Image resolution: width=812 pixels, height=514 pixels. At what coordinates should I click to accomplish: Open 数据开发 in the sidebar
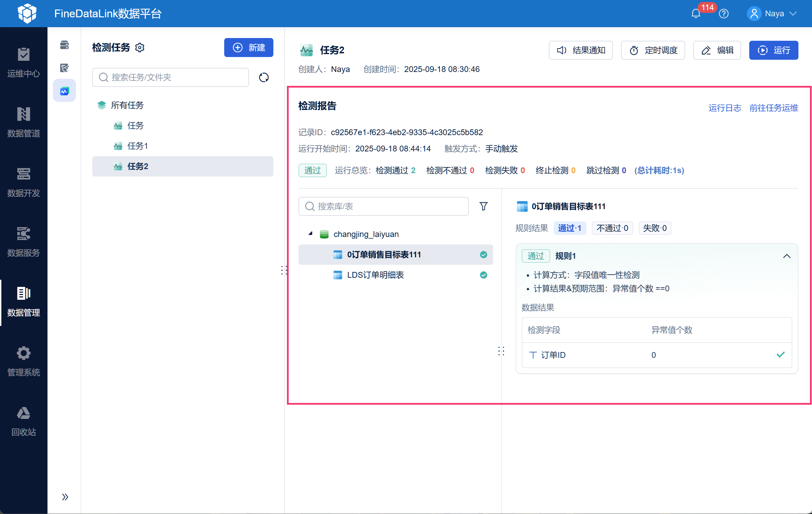(24, 182)
